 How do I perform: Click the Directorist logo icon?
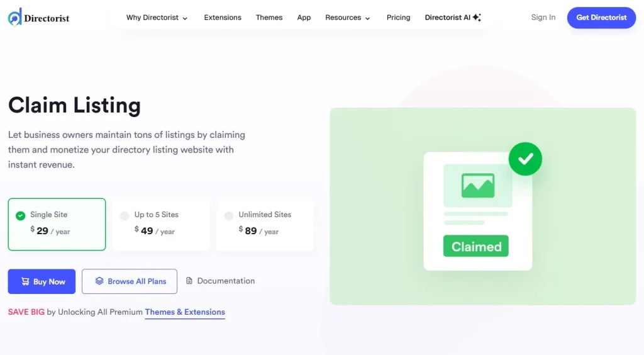[x=15, y=17]
